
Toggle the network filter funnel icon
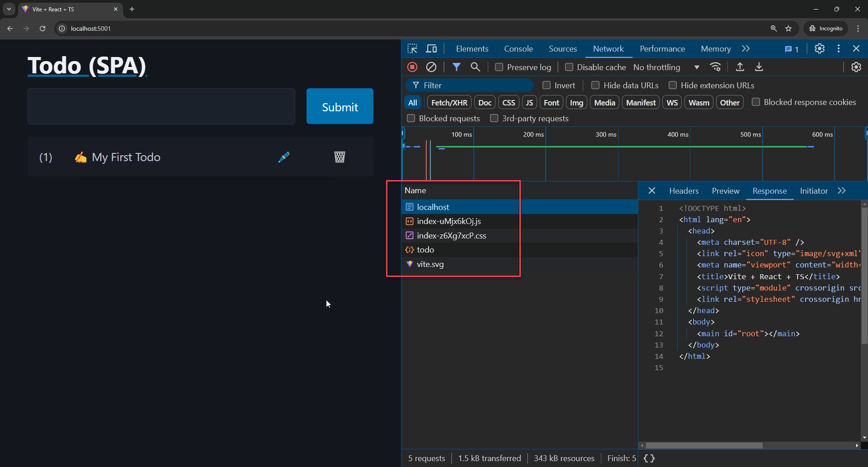457,67
